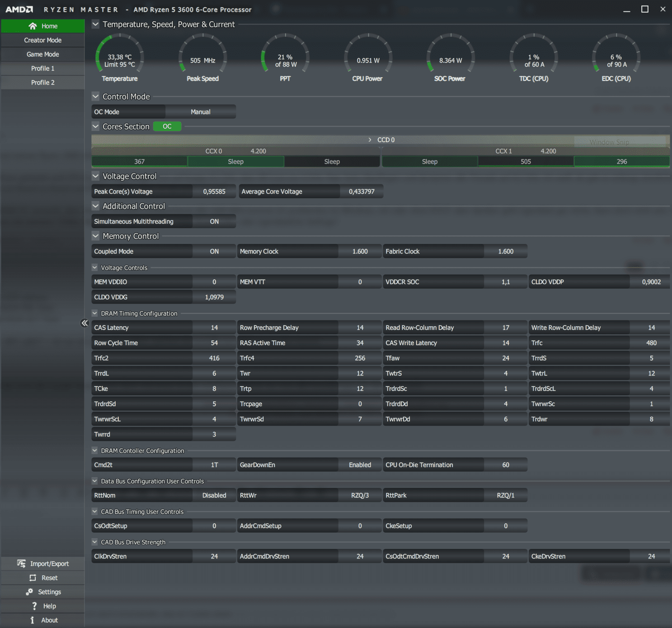Click the About info icon
This screenshot has width=672, height=628.
click(x=32, y=620)
